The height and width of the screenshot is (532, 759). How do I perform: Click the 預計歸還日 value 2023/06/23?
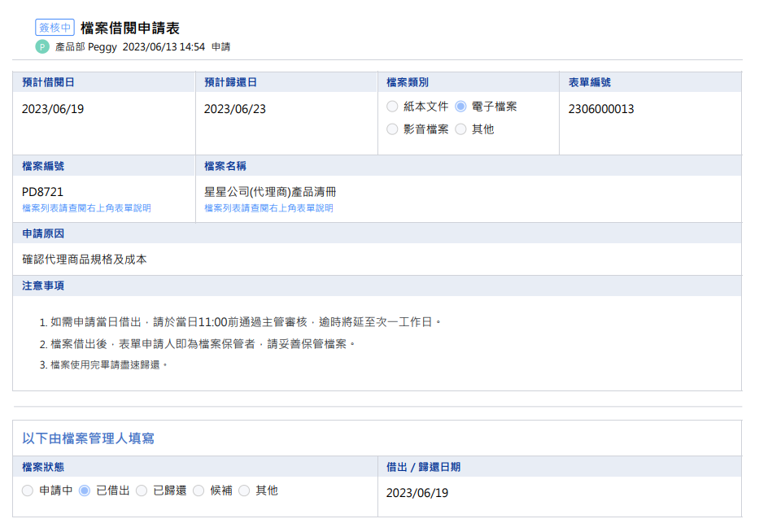click(x=235, y=109)
